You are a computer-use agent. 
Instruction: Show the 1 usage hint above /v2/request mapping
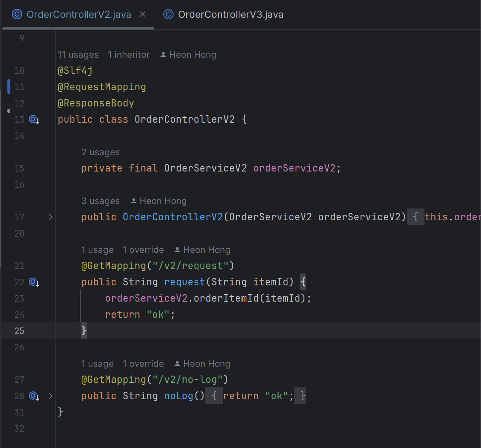point(98,250)
